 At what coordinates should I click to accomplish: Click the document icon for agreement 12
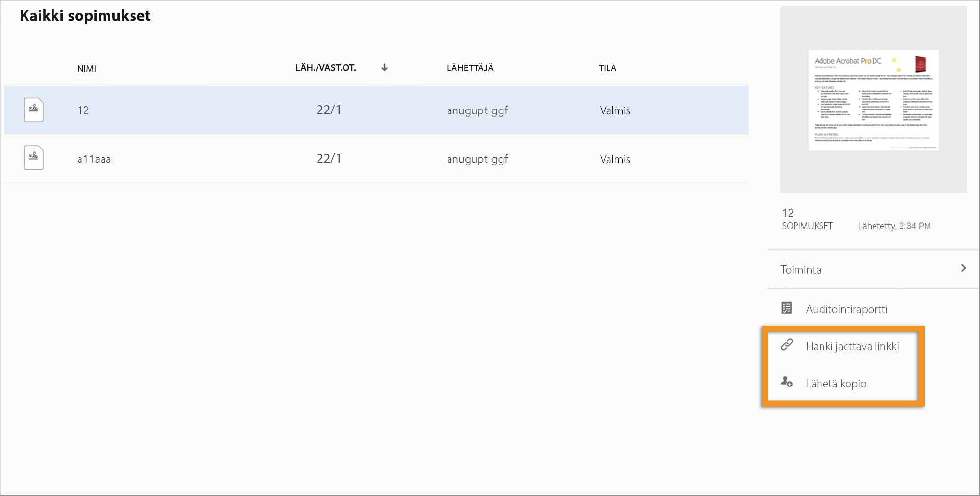coord(33,110)
